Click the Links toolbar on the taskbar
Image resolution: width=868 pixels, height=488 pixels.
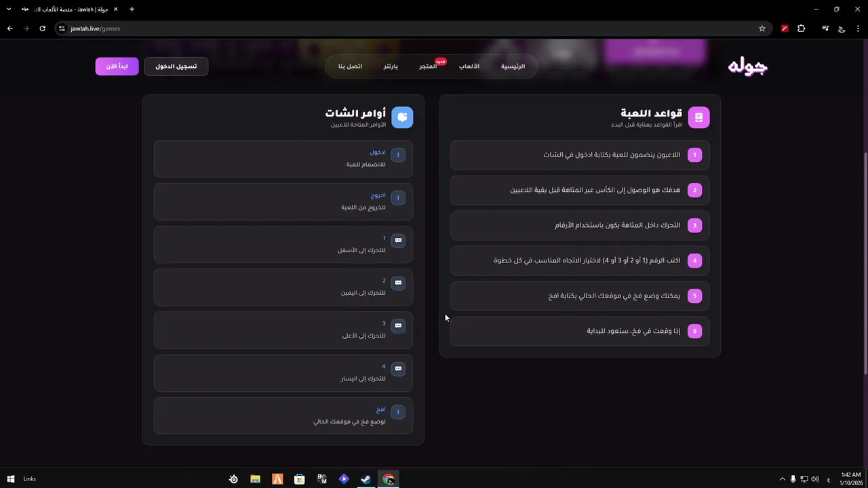[x=29, y=479]
